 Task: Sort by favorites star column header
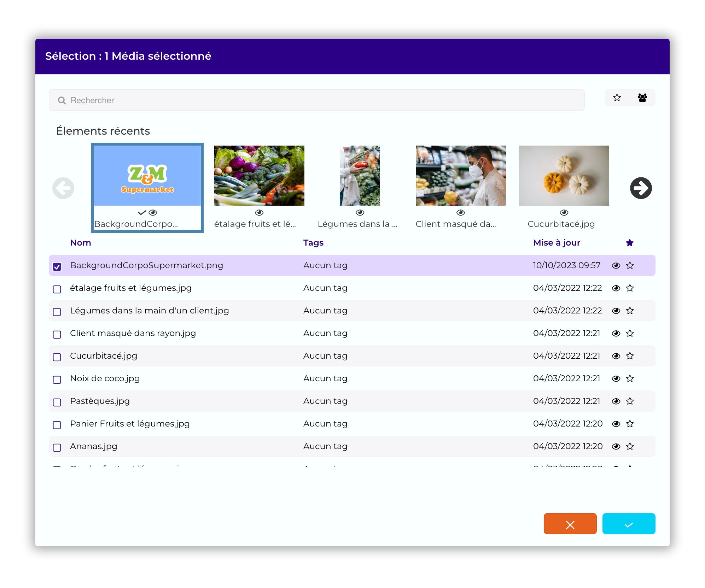(629, 243)
